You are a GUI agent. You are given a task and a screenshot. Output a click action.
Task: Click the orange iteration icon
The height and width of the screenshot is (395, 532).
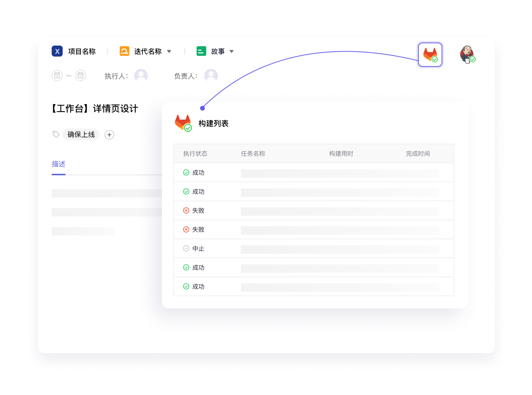tap(125, 51)
